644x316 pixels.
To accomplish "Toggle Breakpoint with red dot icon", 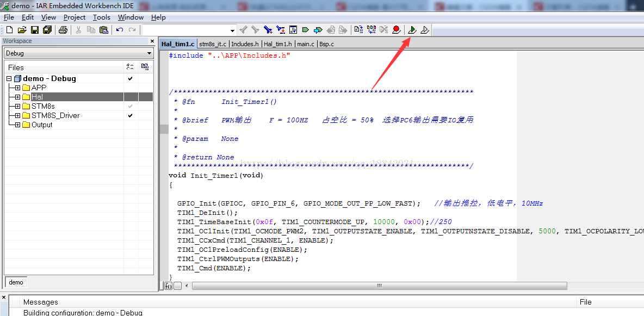I will click(396, 29).
